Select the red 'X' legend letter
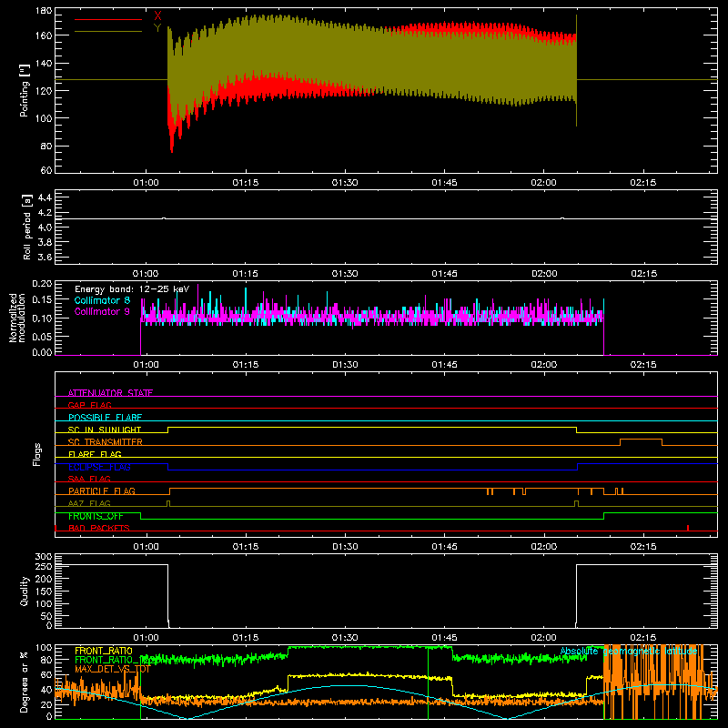728x728 pixels. [157, 16]
